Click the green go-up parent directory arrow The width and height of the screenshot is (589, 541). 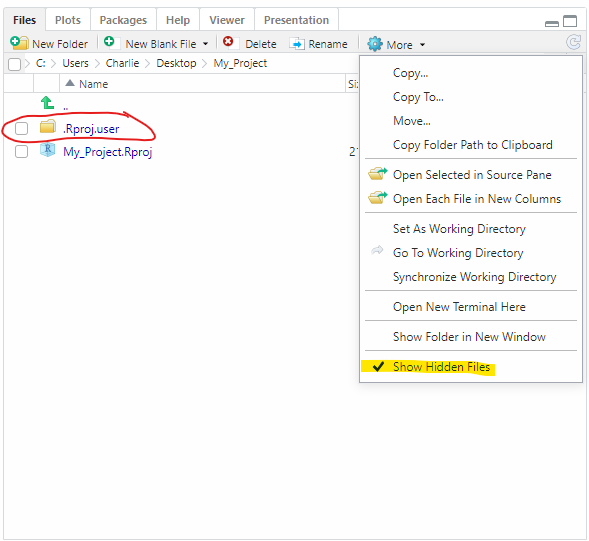pos(47,103)
